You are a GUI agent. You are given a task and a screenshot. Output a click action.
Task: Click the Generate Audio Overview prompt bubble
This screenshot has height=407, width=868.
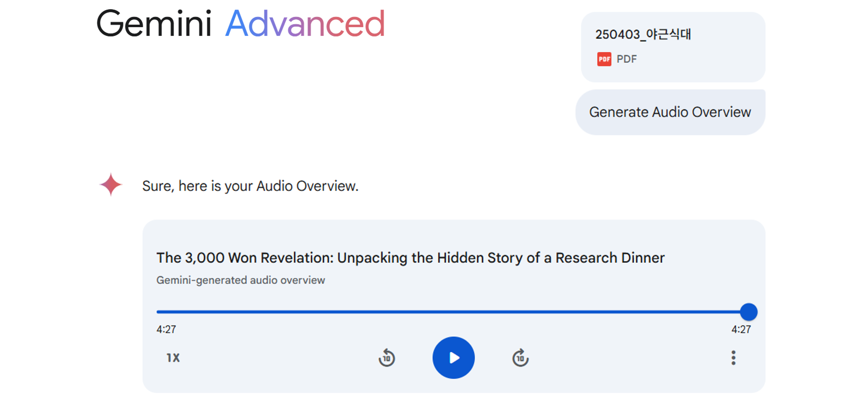click(x=670, y=112)
